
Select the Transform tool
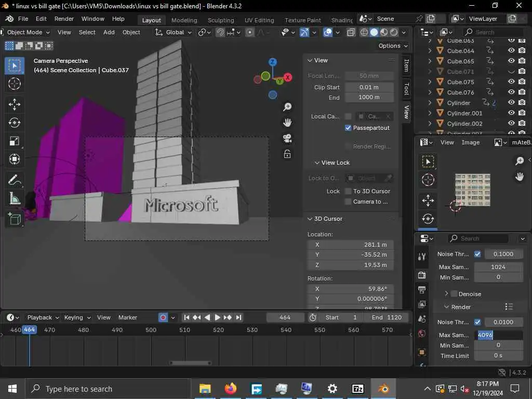14,159
